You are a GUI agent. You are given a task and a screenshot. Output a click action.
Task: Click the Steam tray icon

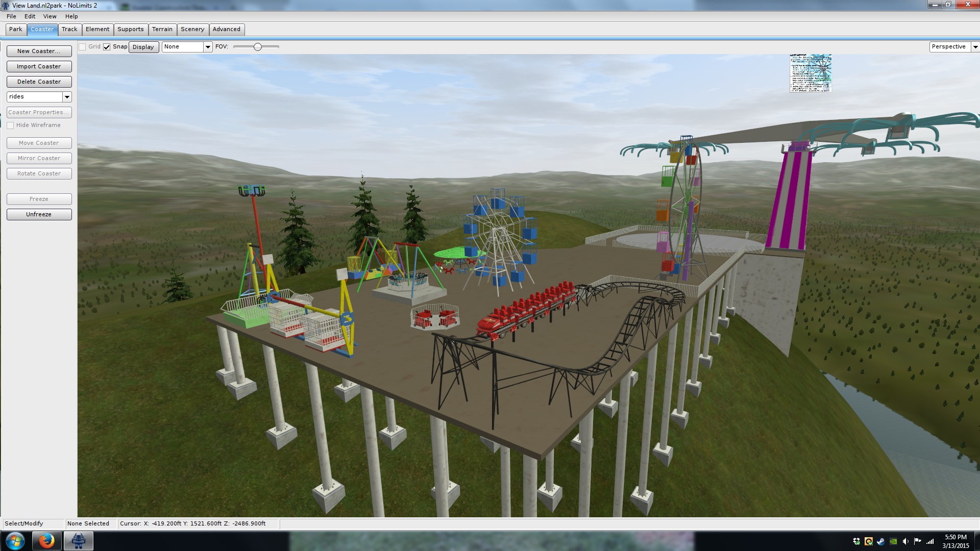coord(880,542)
